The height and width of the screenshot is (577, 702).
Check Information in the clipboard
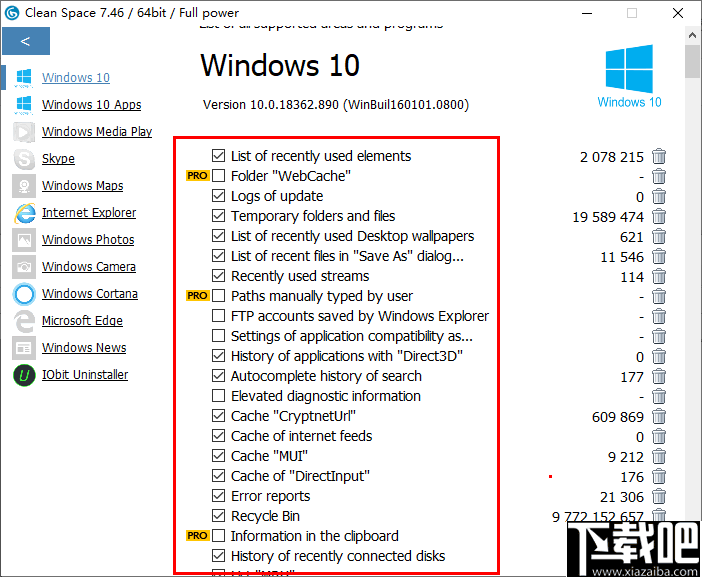point(218,536)
